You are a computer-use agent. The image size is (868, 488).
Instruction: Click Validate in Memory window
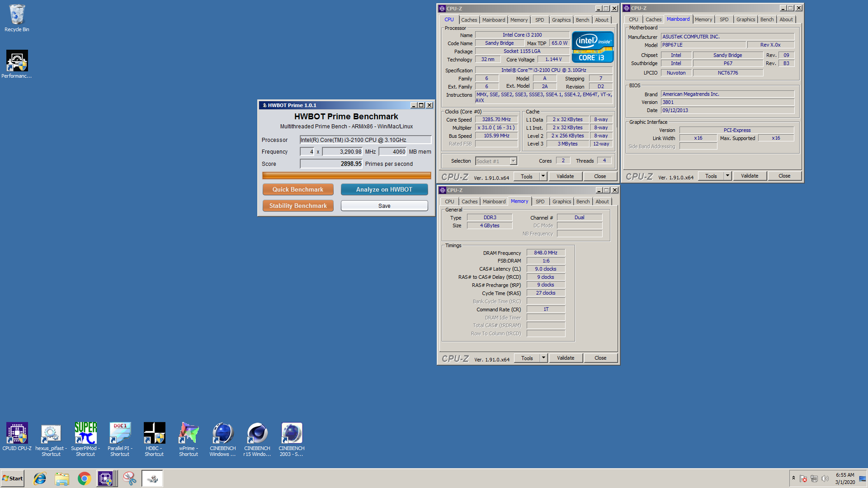tap(566, 358)
